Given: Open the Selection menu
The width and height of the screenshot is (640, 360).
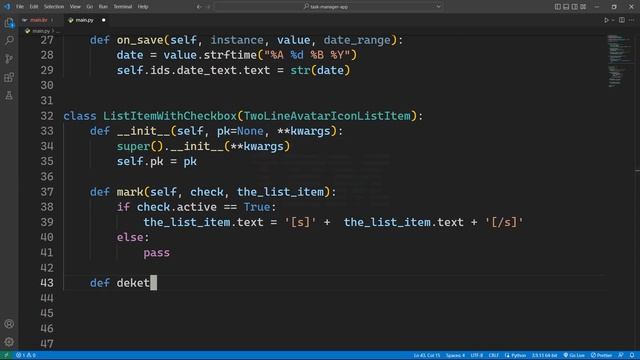Looking at the screenshot, I should tap(54, 7).
